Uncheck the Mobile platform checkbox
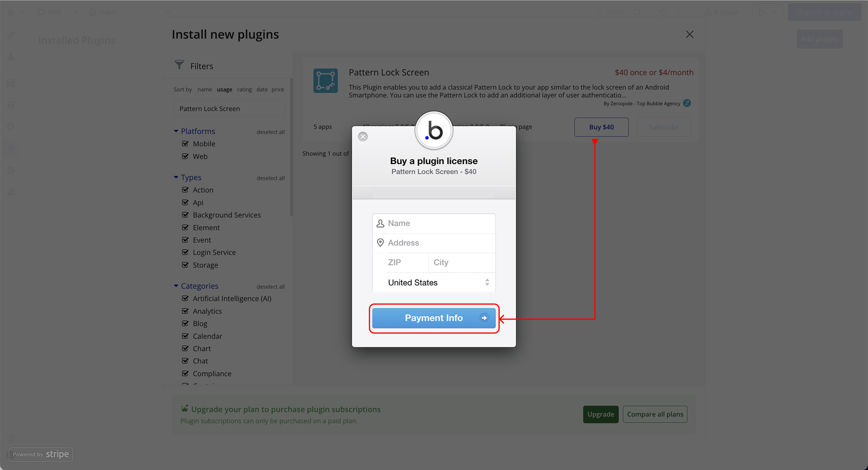868x470 pixels. pyautogui.click(x=185, y=144)
